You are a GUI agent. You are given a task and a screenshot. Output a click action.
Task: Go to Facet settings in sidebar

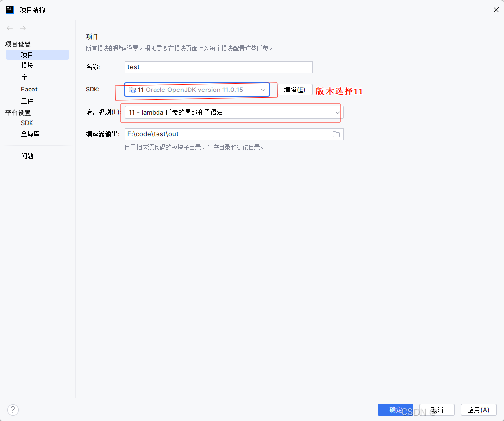29,90
